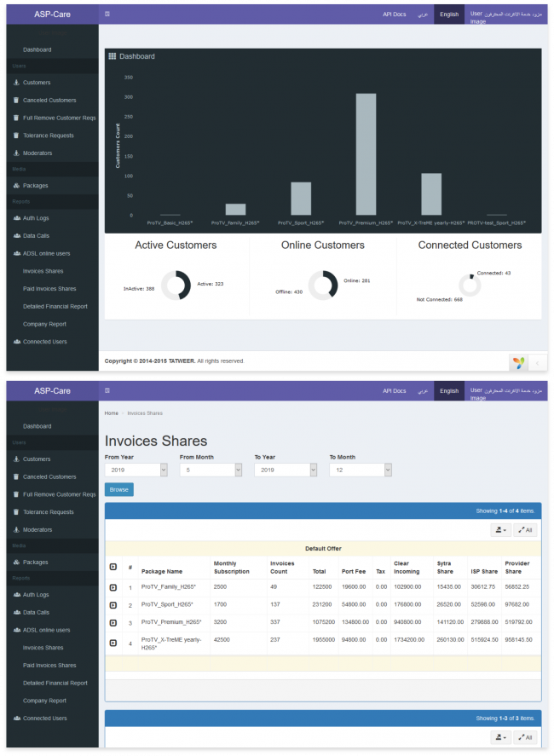Image resolution: width=554 pixels, height=756 pixels.
Task: Select English in the Invoices Shares page header
Action: coord(448,391)
